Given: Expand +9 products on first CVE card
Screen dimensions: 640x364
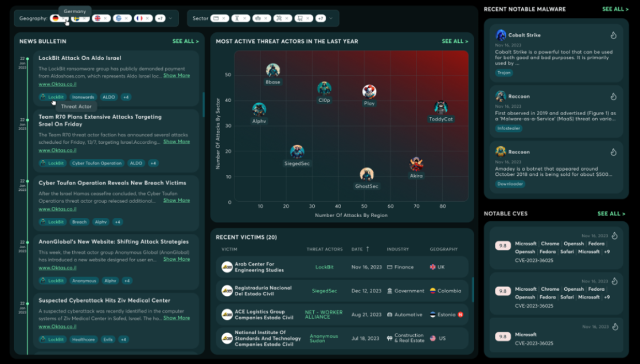Looking at the screenshot, I should point(607,252).
